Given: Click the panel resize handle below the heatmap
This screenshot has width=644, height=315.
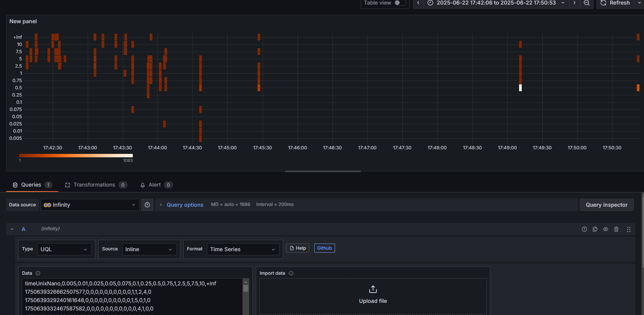Looking at the screenshot, I should [323, 171].
